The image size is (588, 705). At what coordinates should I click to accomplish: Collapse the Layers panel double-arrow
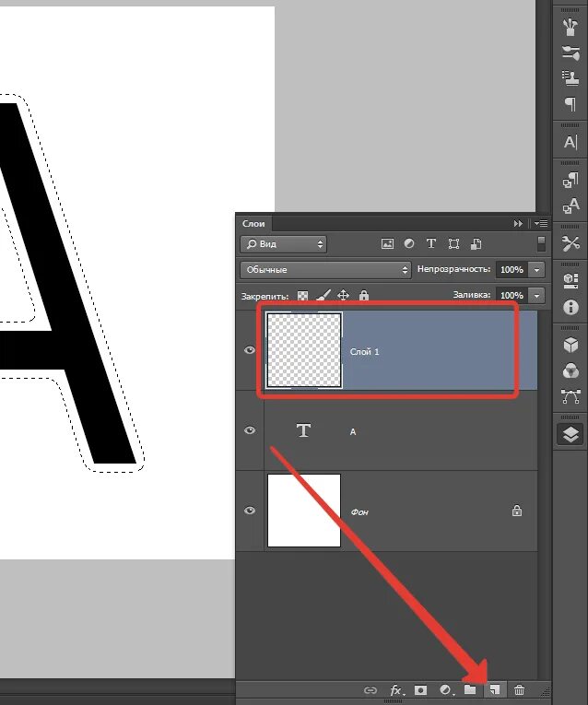pos(518,223)
